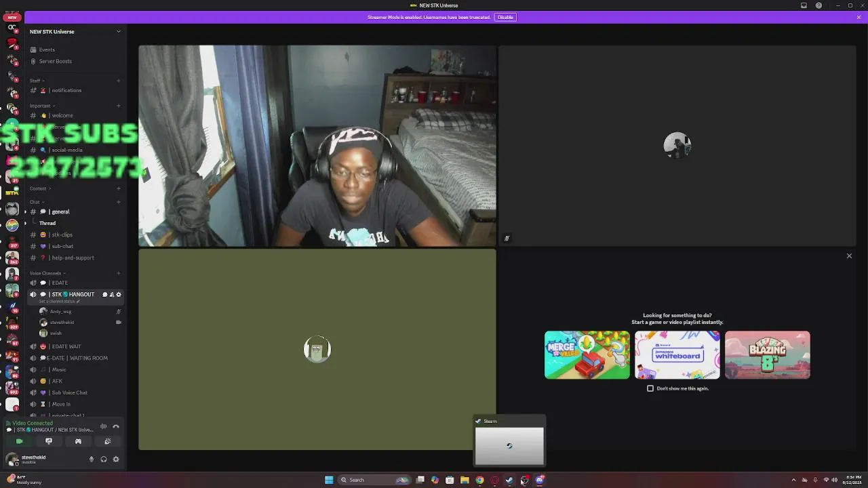Check the Don't show me this again box
This screenshot has width=868, height=488.
(650, 388)
